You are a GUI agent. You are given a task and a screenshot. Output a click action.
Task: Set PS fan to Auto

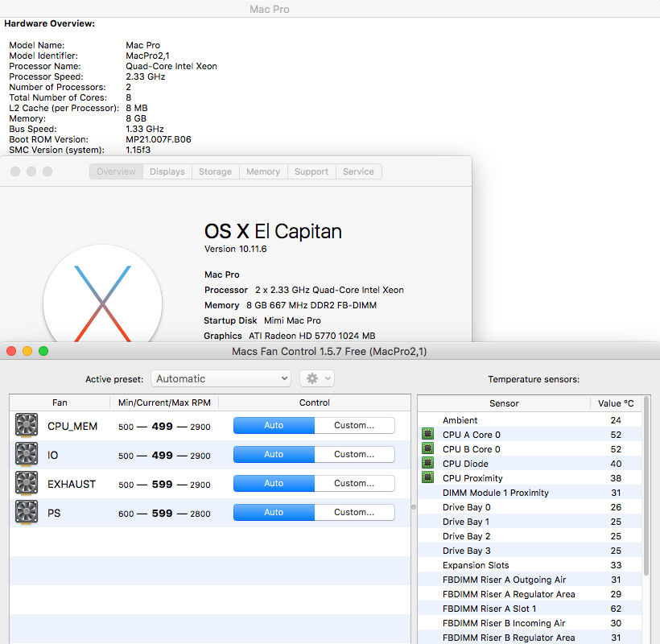coord(274,512)
